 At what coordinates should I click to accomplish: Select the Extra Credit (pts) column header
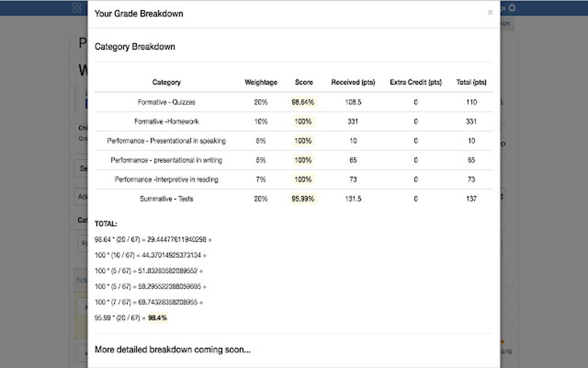(x=415, y=82)
